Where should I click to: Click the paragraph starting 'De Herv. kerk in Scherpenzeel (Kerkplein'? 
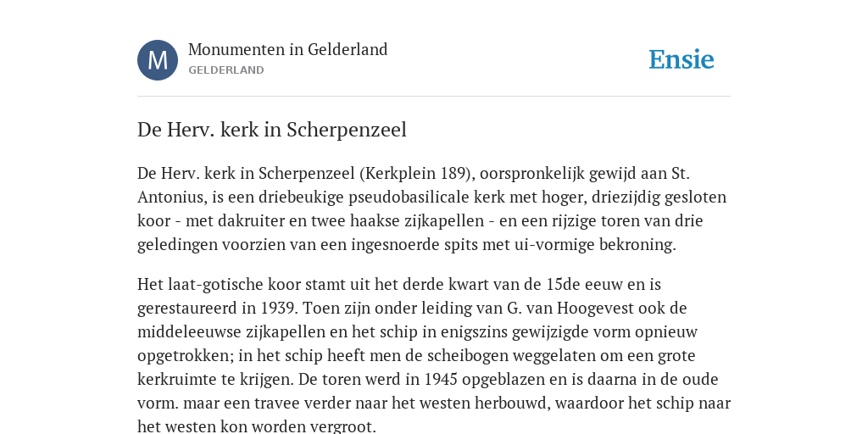(432, 209)
